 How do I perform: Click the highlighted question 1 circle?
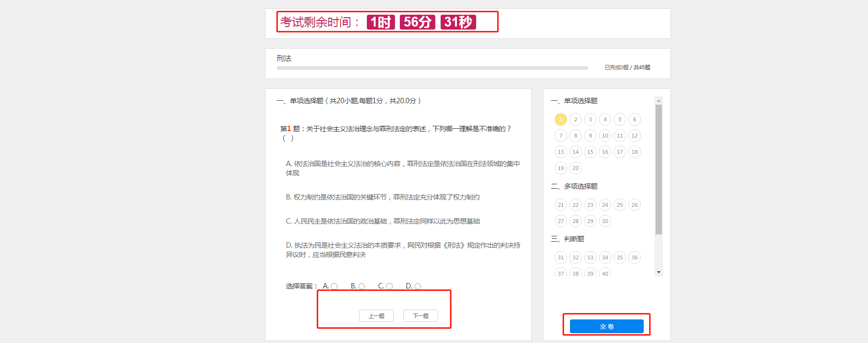point(561,119)
